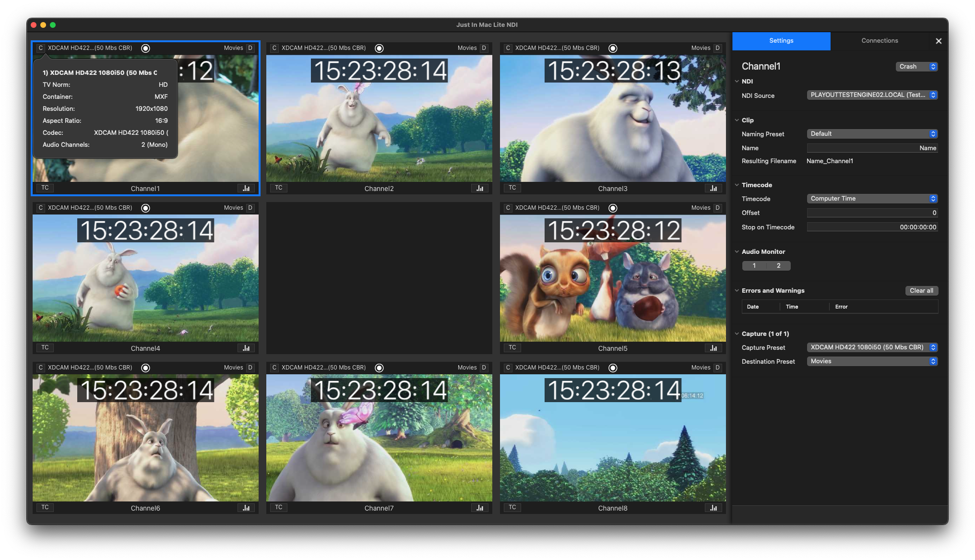Open the audio levels icon for Channel7

[480, 508]
